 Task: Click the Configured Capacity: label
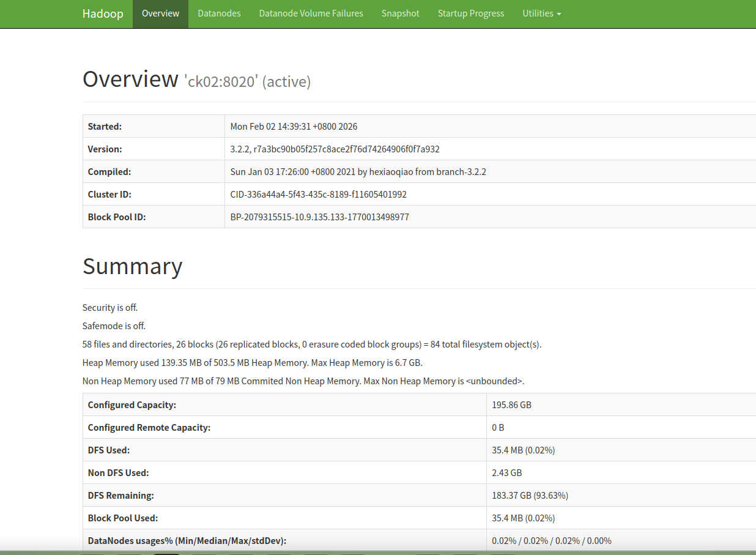132,405
